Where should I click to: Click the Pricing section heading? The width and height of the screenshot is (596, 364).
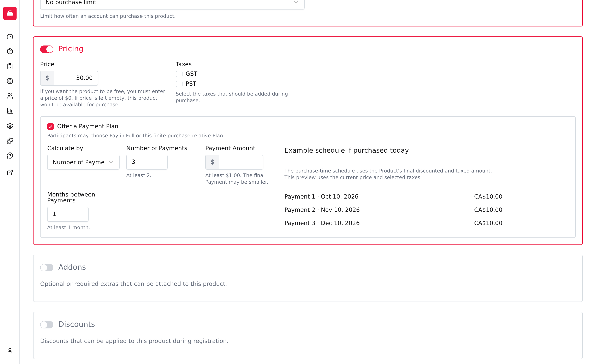pos(71,49)
